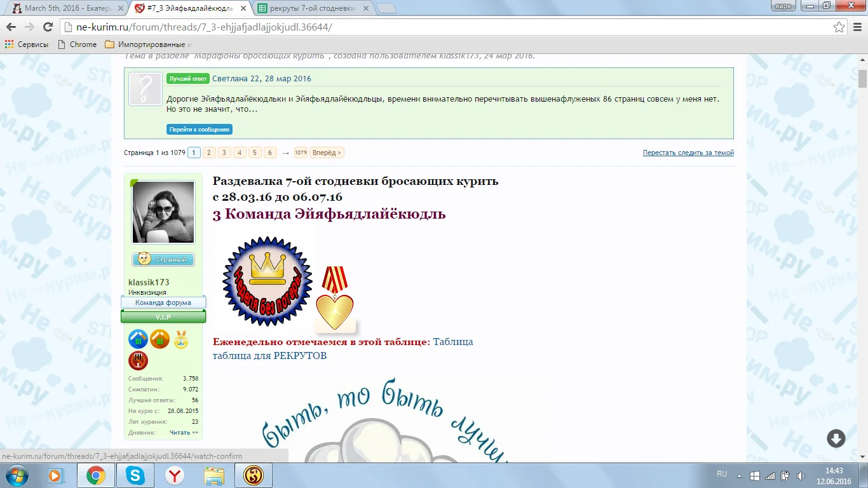The image size is (868, 488).
Task: Close the рекруты 7-ой стодневки tab
Action: coord(367,8)
